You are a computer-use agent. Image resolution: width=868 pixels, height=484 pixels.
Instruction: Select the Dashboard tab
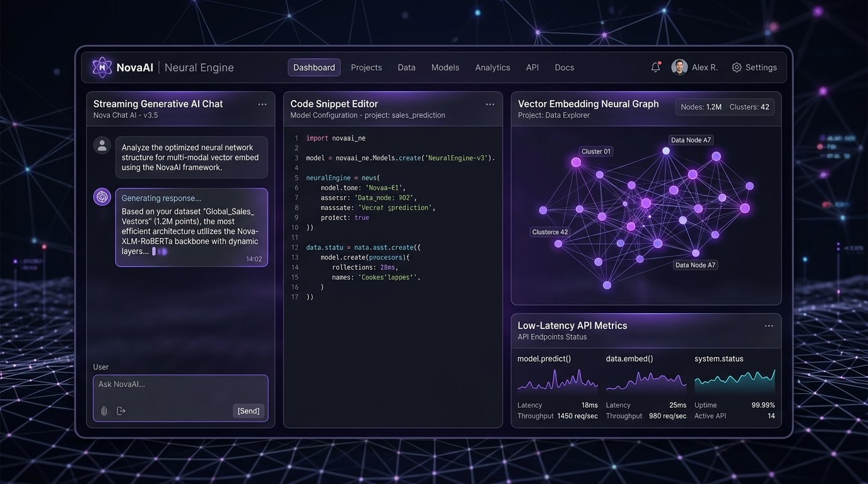[314, 67]
